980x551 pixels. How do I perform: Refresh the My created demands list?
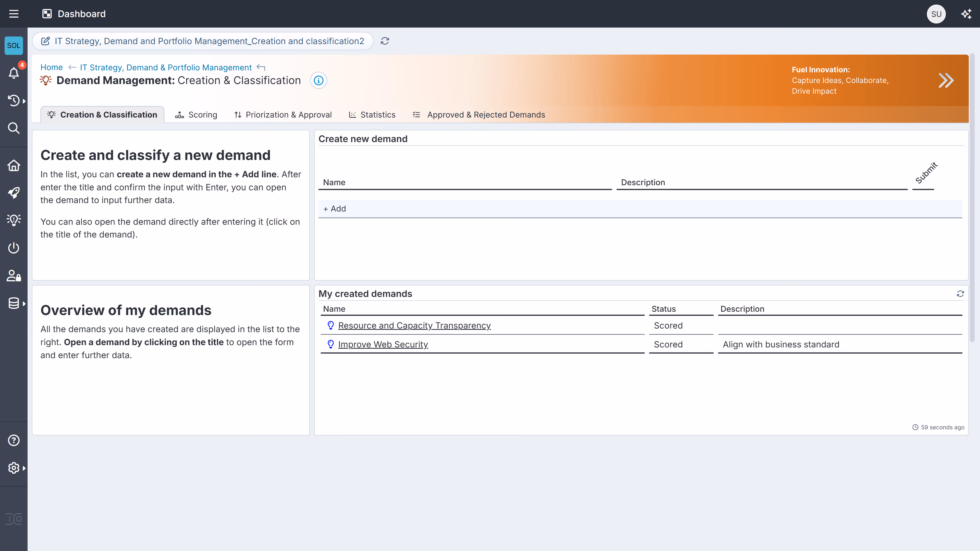(x=960, y=294)
